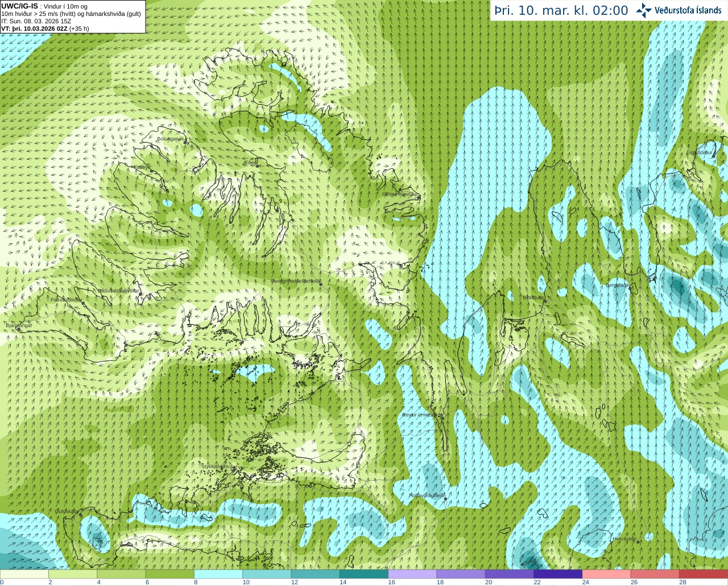This screenshot has width=728, height=586.
Task: Click the UWC/IG-IS model title text
Action: 19,6
